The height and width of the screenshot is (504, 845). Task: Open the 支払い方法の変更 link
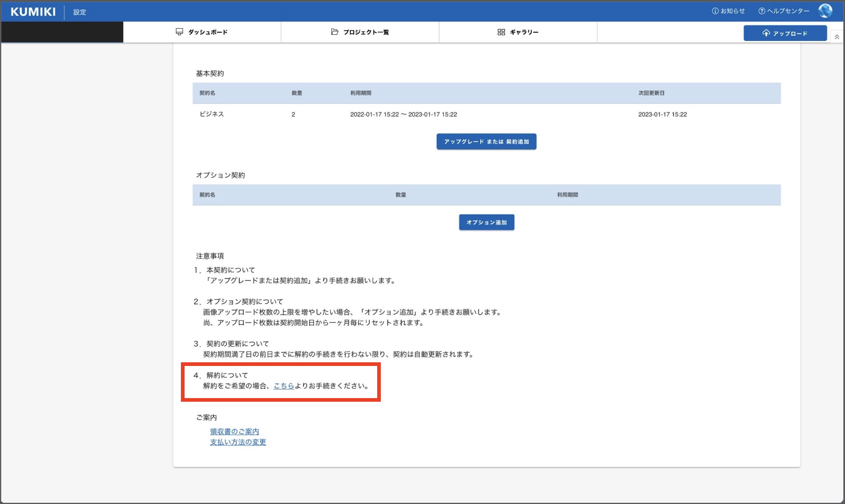(238, 442)
